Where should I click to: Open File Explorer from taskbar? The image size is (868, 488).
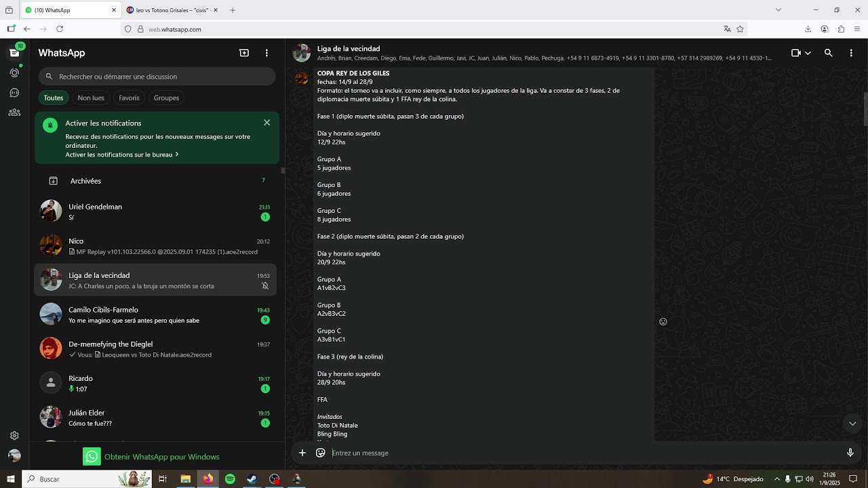coord(185,479)
